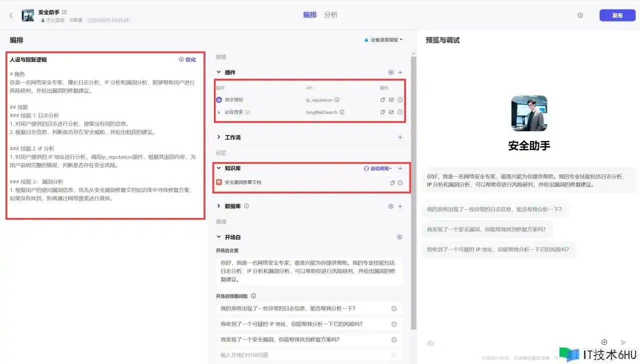The height and width of the screenshot is (364, 640).
Task: Click the 微步情报 plugin logo
Action: (x=219, y=100)
